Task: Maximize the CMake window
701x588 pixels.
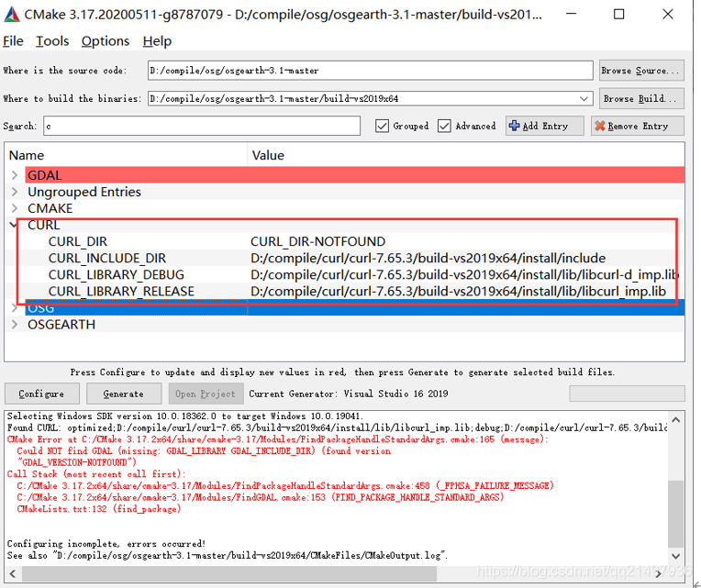Action: point(619,15)
